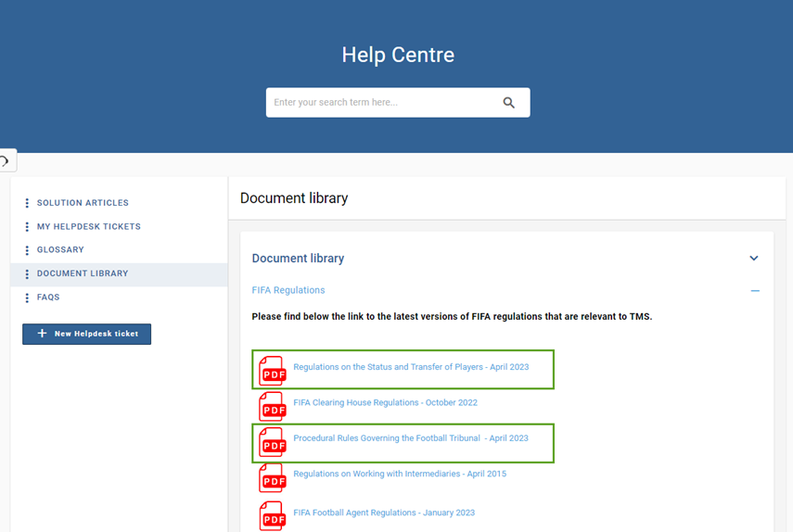
Task: Click the FIFA Regulations heading link
Action: (x=288, y=290)
